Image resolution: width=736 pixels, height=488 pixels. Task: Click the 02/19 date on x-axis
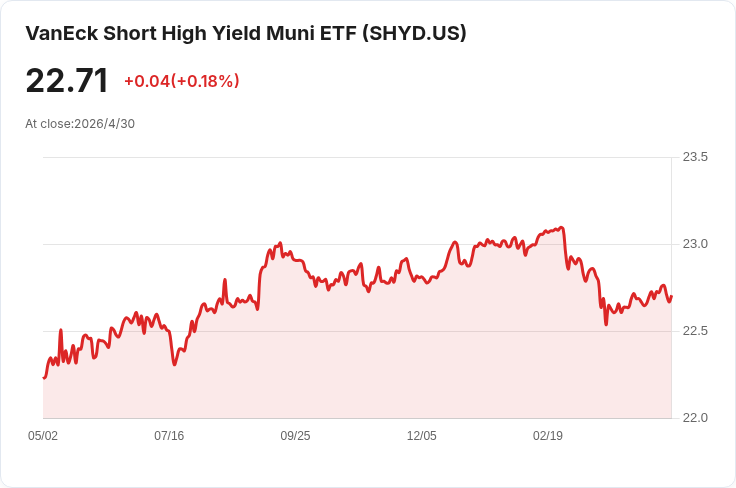pos(547,436)
